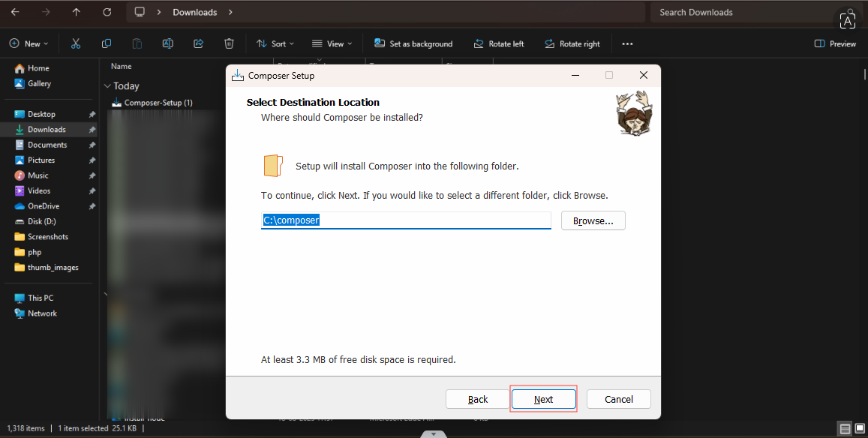Screen dimensions: 868x438
Task: Unpin Videos using its pin icon
Action: click(92, 191)
